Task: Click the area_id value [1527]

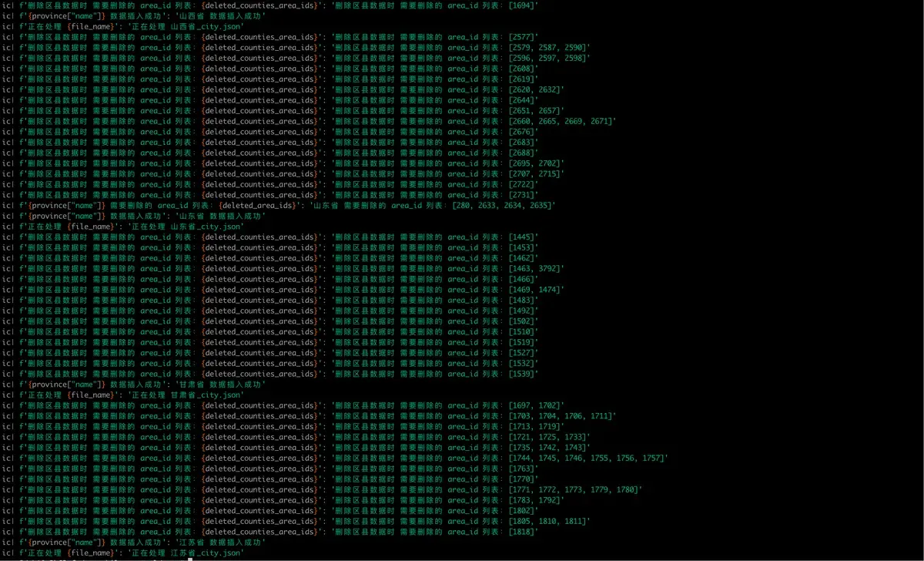Action: tap(521, 353)
